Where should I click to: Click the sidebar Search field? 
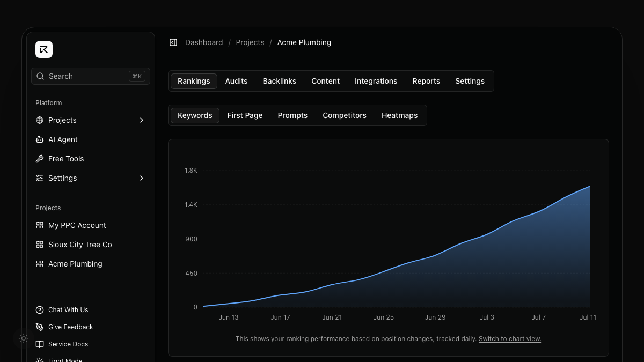click(91, 76)
